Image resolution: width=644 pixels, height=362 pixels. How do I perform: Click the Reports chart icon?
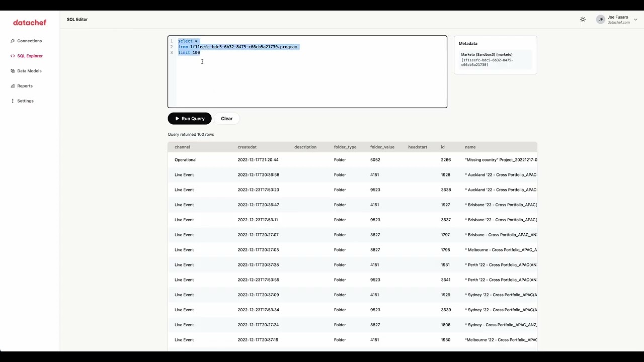tap(13, 86)
